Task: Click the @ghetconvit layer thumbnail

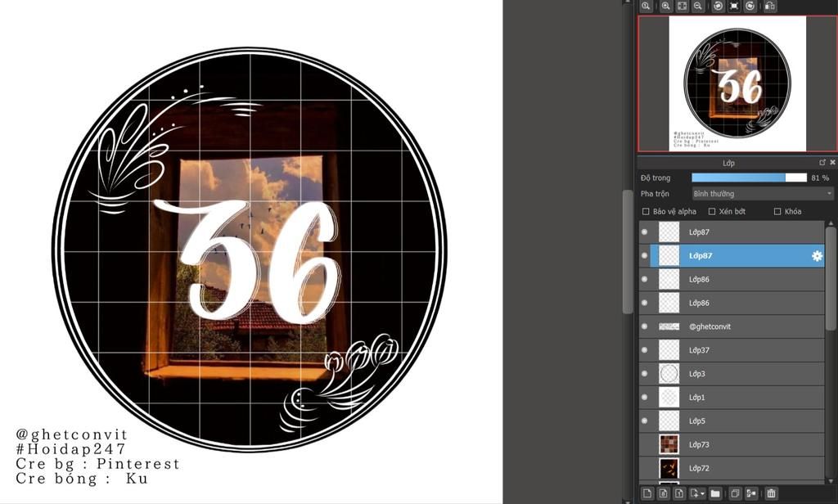Action: click(669, 326)
